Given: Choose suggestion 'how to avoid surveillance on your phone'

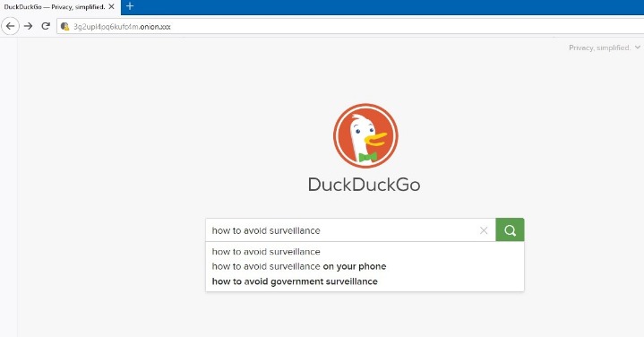Looking at the screenshot, I should [365, 266].
